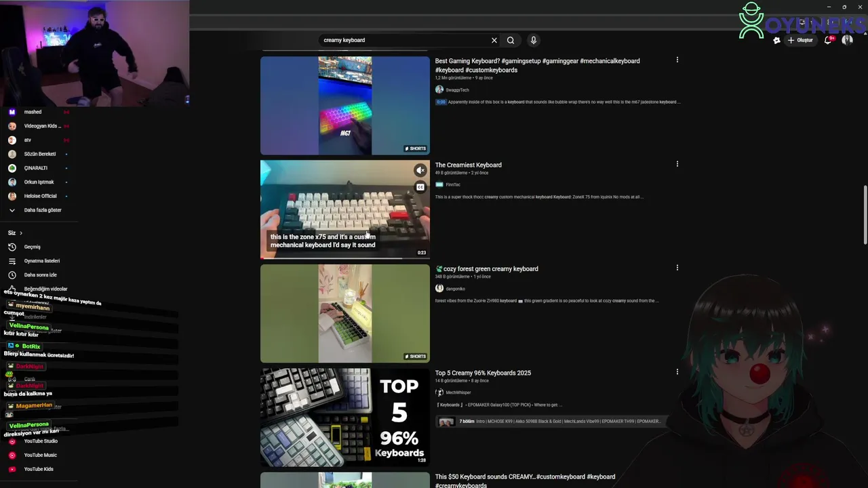This screenshot has width=868, height=488.
Task: Click the dangoniko channel name
Action: tap(456, 289)
